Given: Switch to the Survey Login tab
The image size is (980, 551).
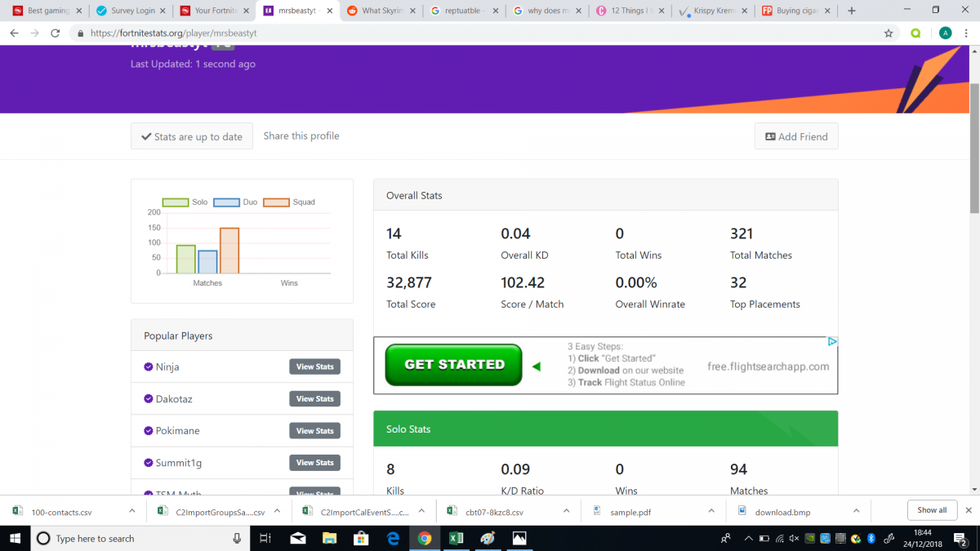Looking at the screenshot, I should click(x=129, y=11).
